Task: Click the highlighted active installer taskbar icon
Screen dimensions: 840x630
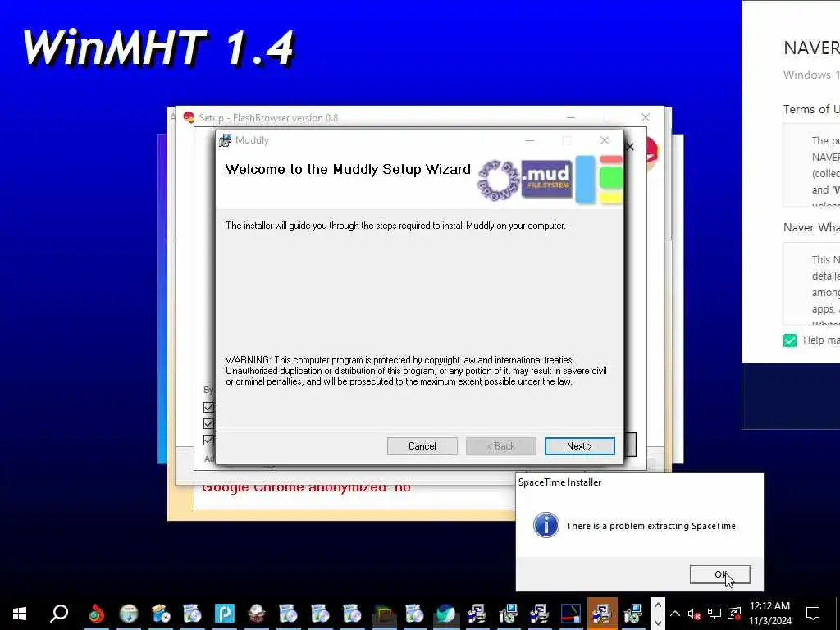Action: click(x=602, y=614)
